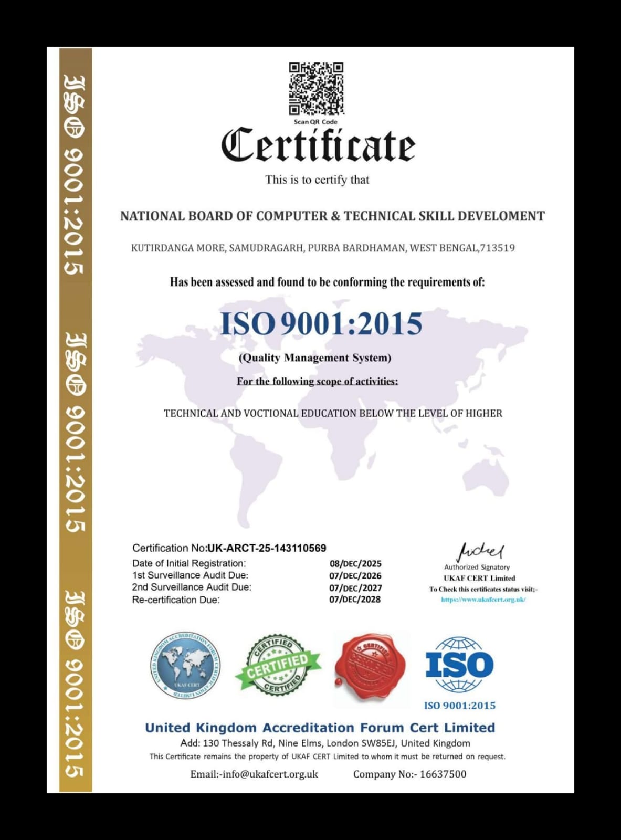Click 'Company No:- 16637500' text
The height and width of the screenshot is (840, 621).
pos(409,774)
